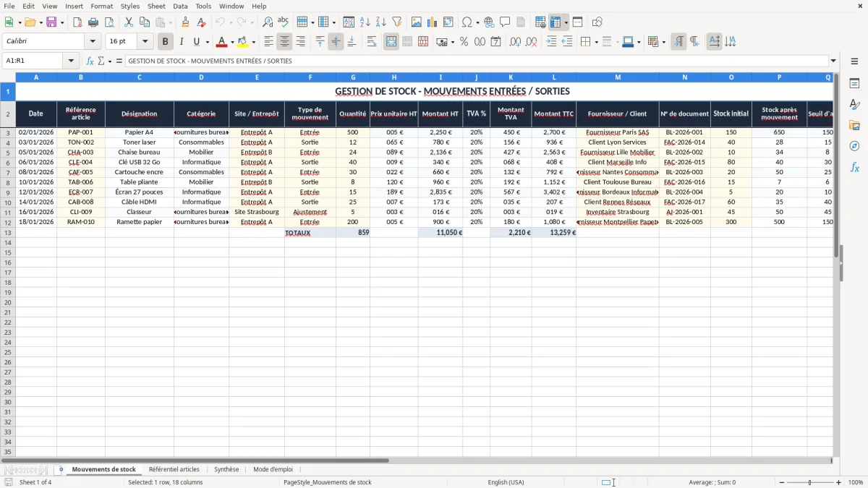Click the Save document icon

[x=51, y=22]
